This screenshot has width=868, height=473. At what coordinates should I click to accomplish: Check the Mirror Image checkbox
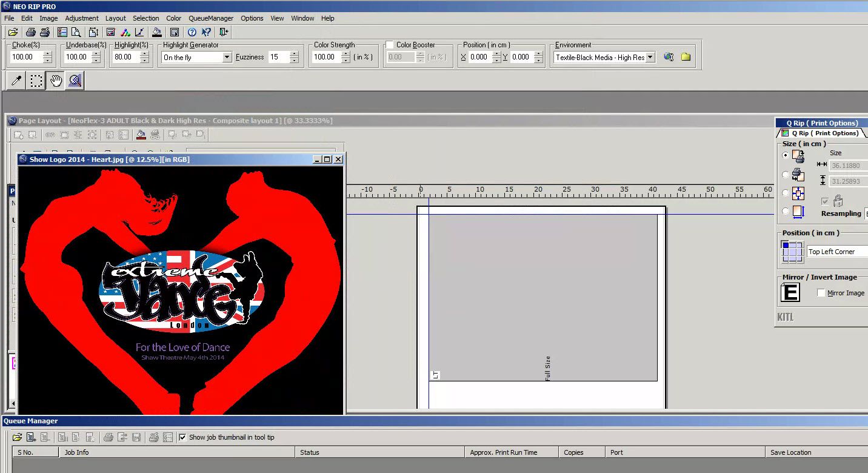[821, 293]
